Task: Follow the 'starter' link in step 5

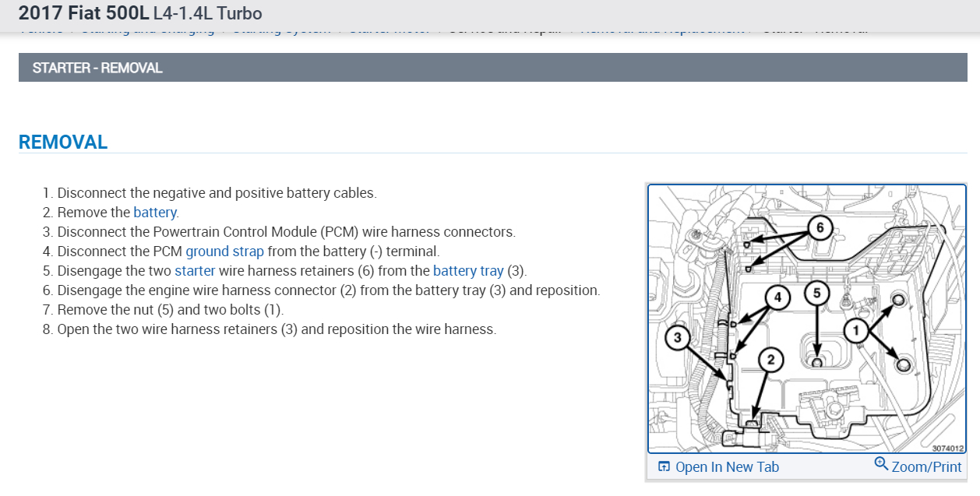Action: [x=195, y=271]
